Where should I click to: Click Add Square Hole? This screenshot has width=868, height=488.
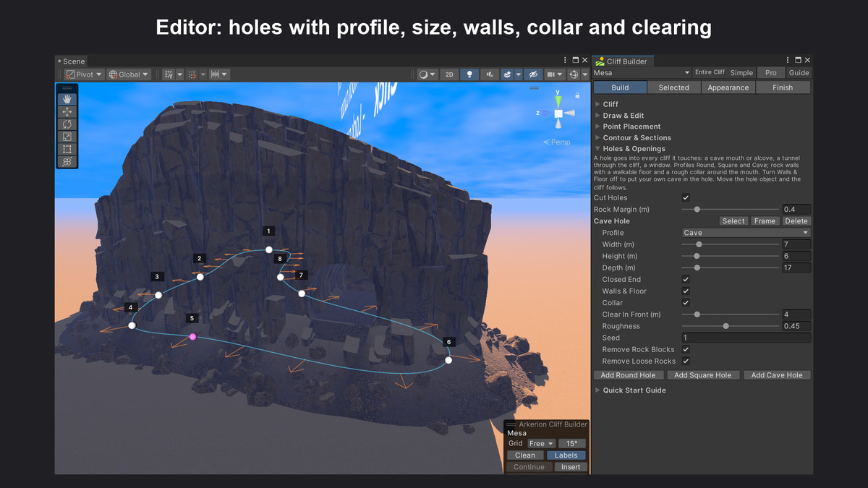[702, 375]
